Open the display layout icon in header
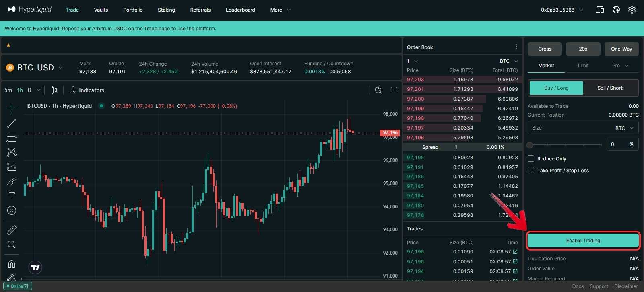Viewport: 644px width, 292px height. click(x=600, y=10)
